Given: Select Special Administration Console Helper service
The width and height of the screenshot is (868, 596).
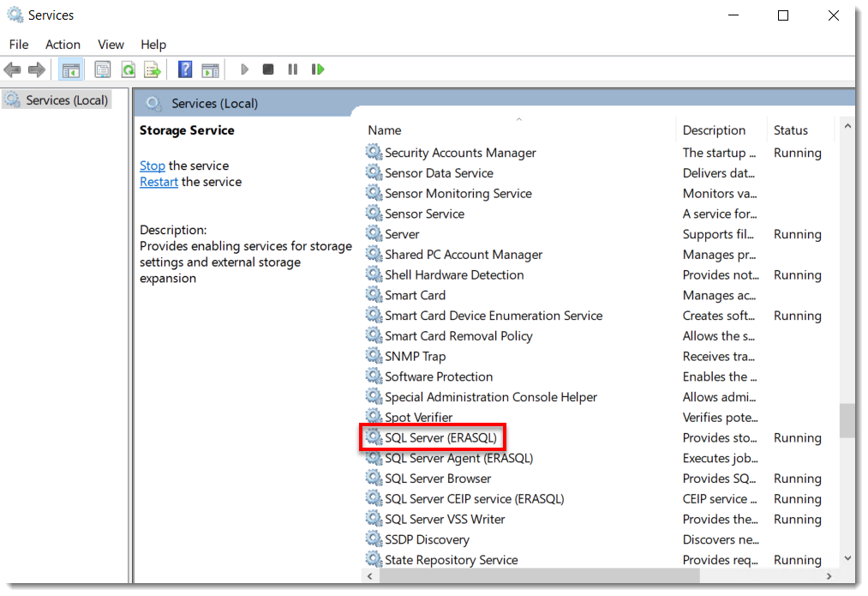Looking at the screenshot, I should [491, 397].
